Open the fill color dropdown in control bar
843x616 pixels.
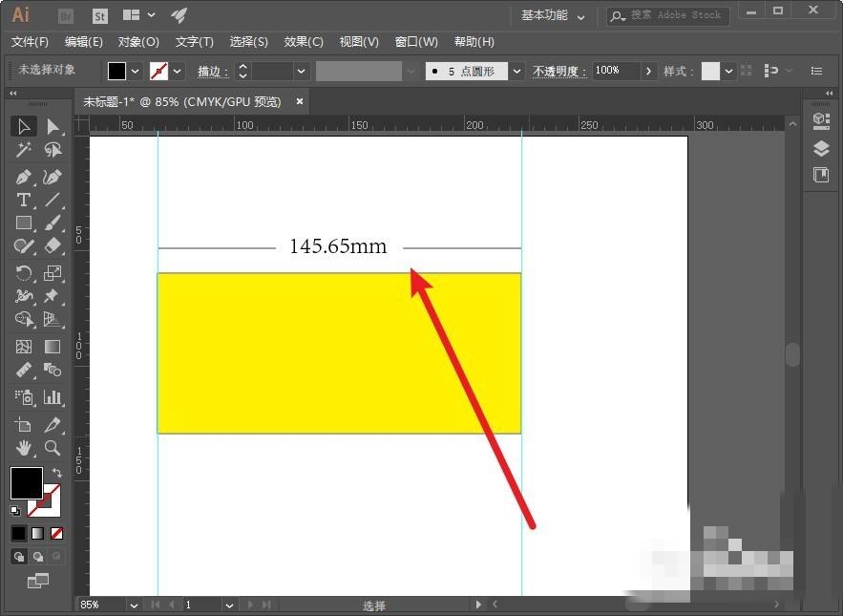pos(136,71)
